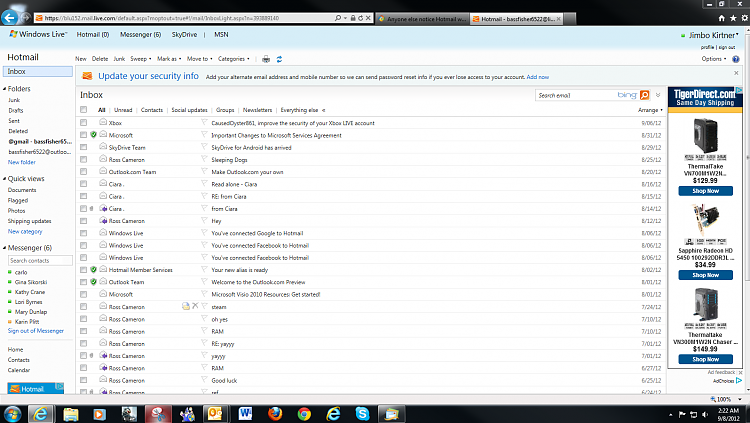
Task: Click the move-to-folder icon on the steam message
Action: [x=186, y=306]
